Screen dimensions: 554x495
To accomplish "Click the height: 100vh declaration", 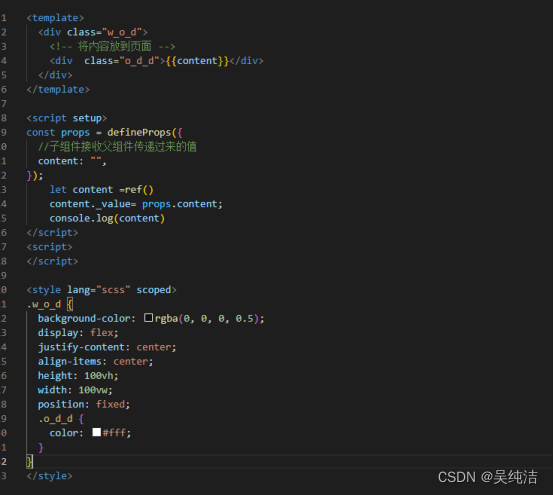I will pos(78,376).
